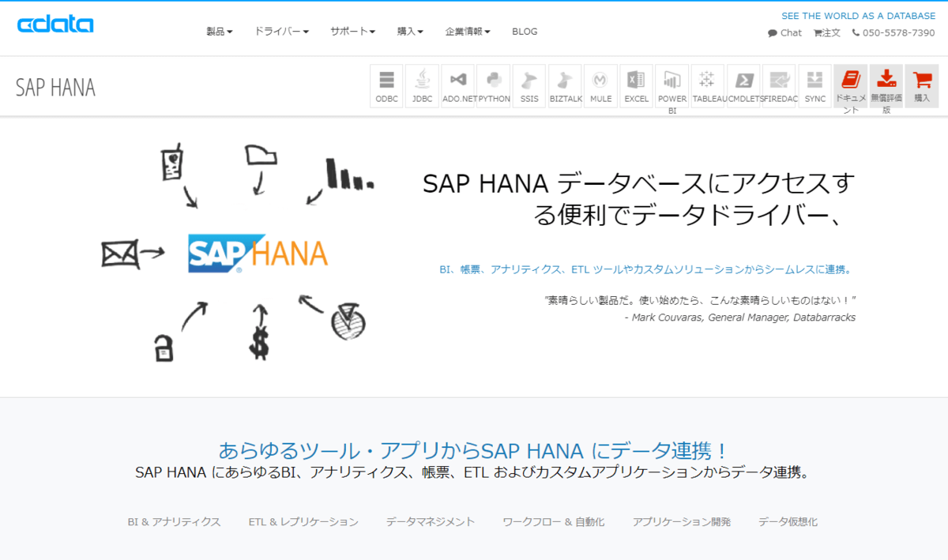
Task: Open the ODBC driver icon
Action: click(x=386, y=86)
